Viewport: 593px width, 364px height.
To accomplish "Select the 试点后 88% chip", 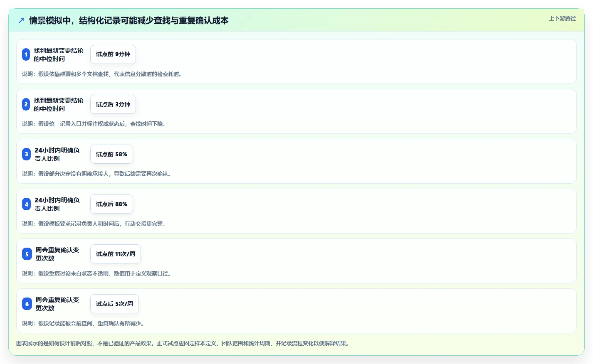I will click(111, 204).
